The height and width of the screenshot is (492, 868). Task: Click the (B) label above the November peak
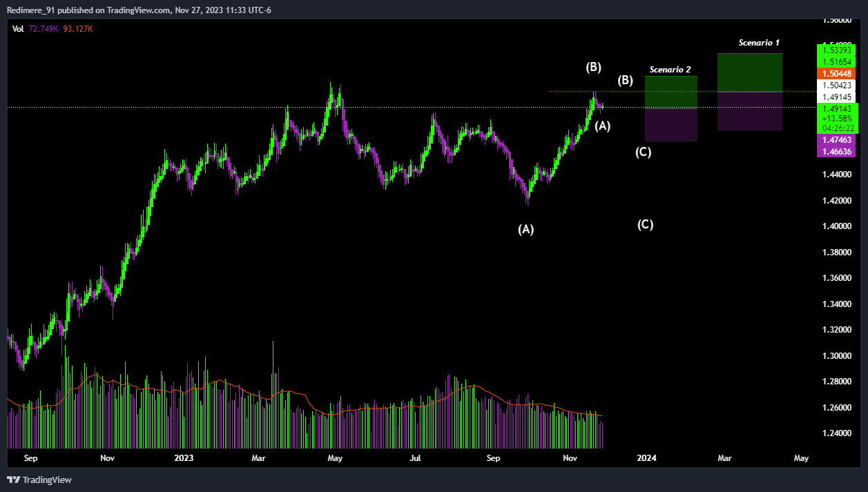tap(594, 67)
